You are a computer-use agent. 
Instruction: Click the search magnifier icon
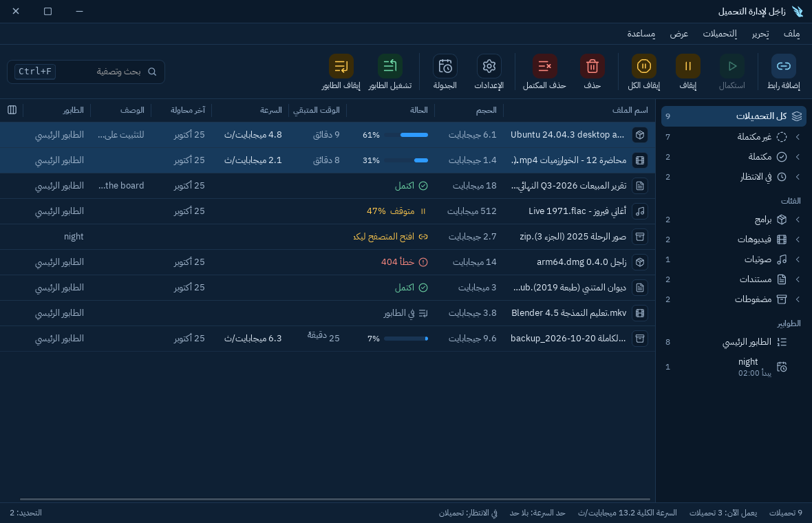pos(151,72)
